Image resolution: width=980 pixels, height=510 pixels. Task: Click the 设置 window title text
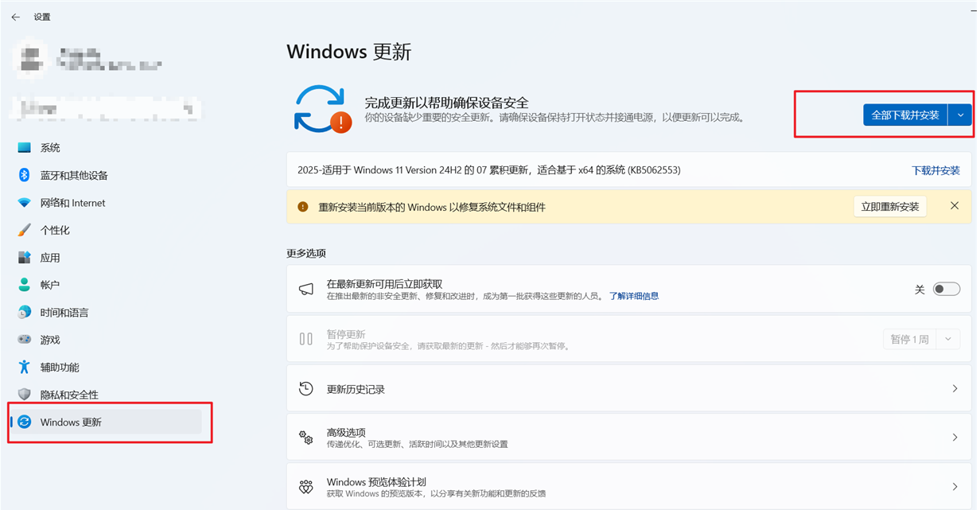42,17
